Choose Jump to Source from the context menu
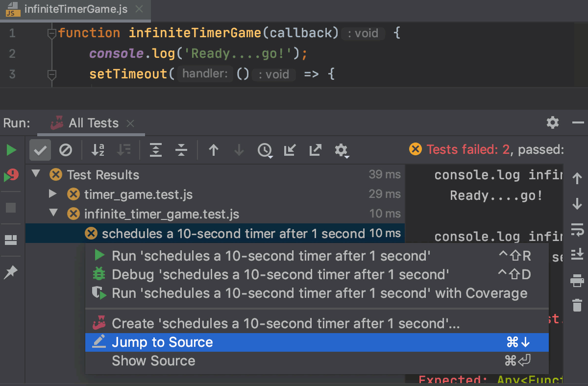The image size is (588, 386). (x=163, y=342)
